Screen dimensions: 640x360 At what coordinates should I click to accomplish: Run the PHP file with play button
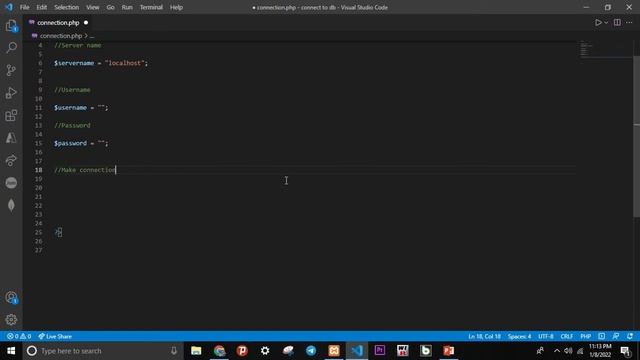598,23
